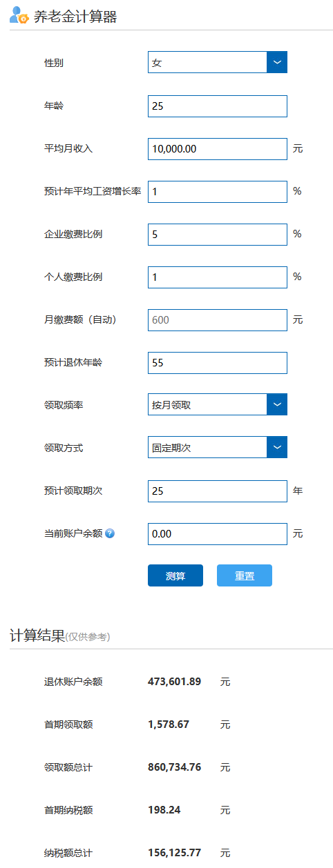Open the 性别 dropdown arrow

277,62
